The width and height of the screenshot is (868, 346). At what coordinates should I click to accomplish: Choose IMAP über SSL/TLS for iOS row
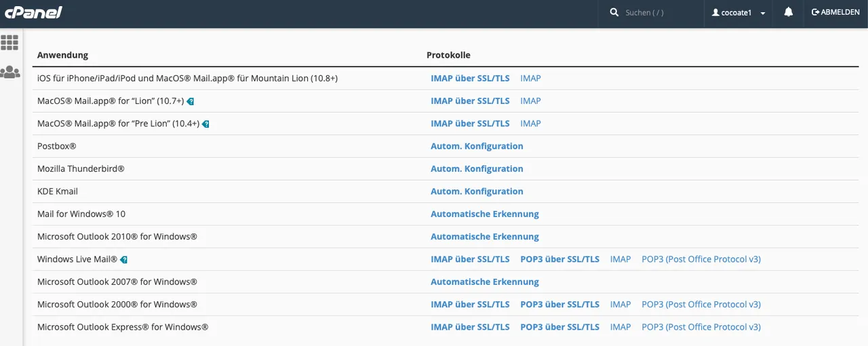point(470,78)
